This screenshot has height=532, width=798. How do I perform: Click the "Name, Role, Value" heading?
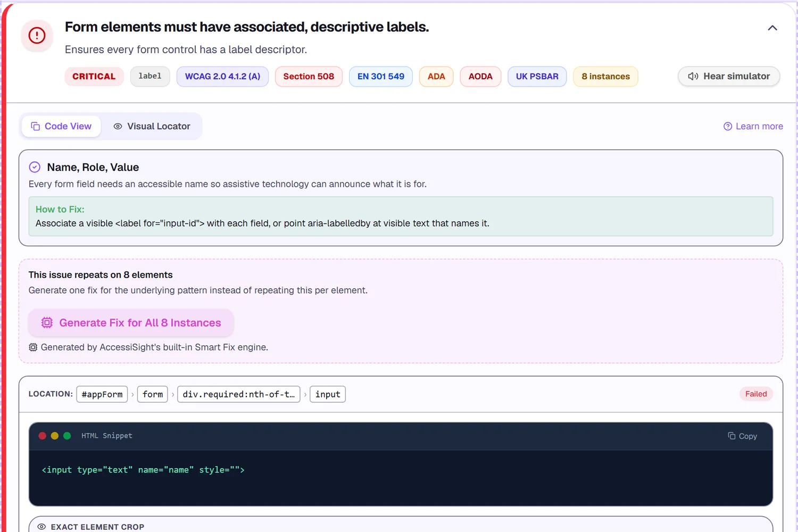[93, 167]
